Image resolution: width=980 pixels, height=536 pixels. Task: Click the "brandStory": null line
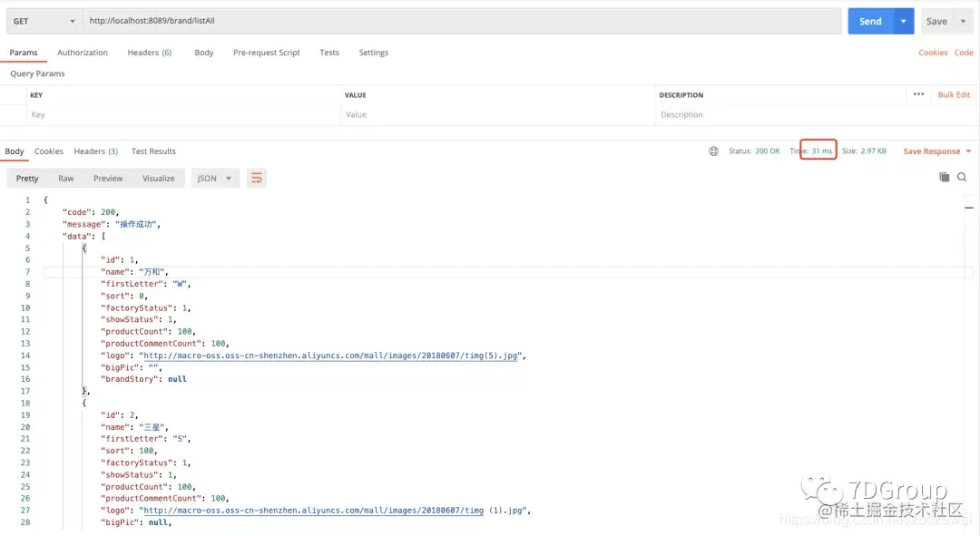coord(143,379)
